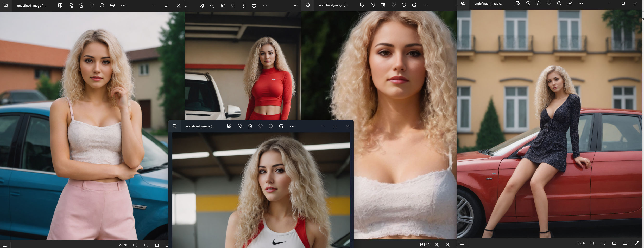Delete the photo in the blue car window
Image resolution: width=644 pixels, height=248 pixels.
(81, 5)
